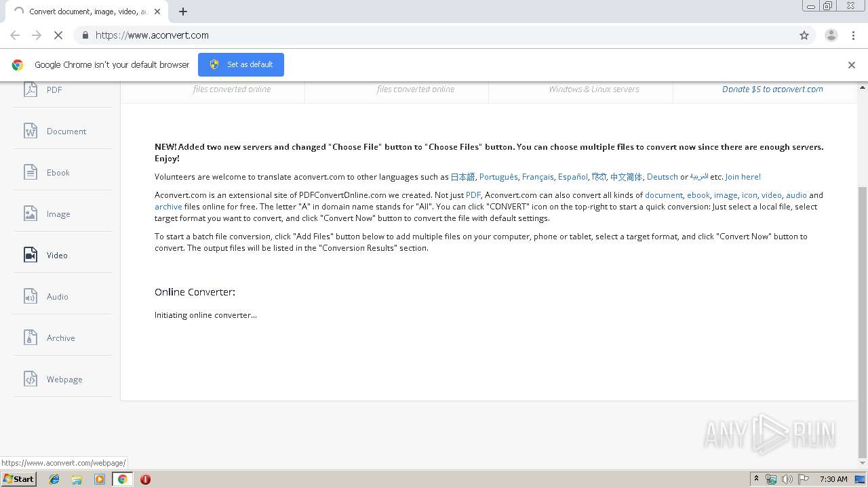The width and height of the screenshot is (868, 488).
Task: Open the Japanese language link
Action: pos(462,177)
